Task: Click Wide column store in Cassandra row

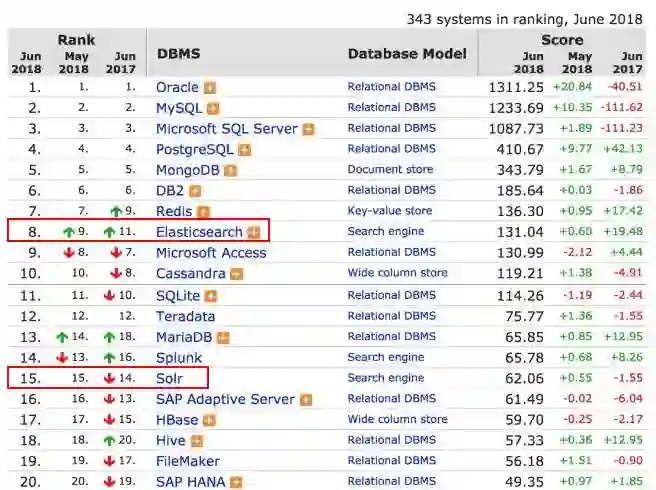Action: pyautogui.click(x=397, y=273)
